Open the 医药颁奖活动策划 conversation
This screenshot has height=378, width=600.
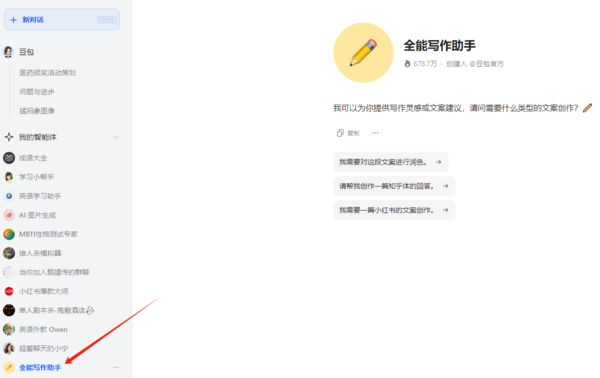pos(47,73)
